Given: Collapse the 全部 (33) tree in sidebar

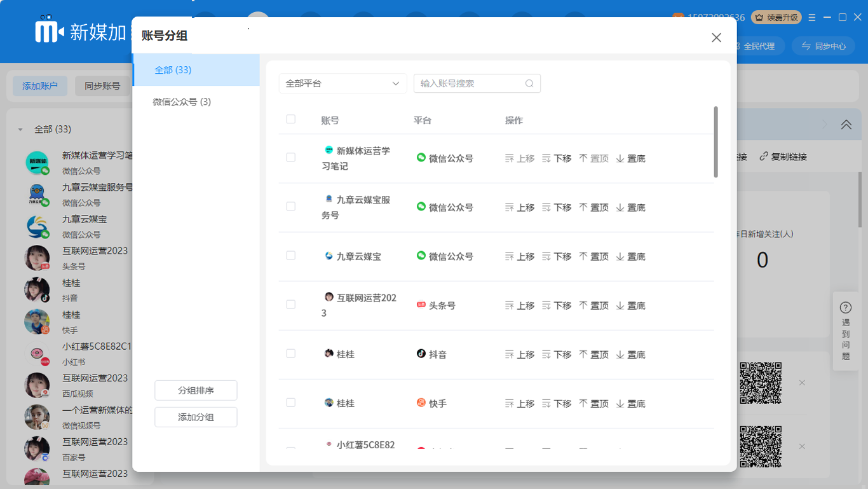Looking at the screenshot, I should point(20,129).
